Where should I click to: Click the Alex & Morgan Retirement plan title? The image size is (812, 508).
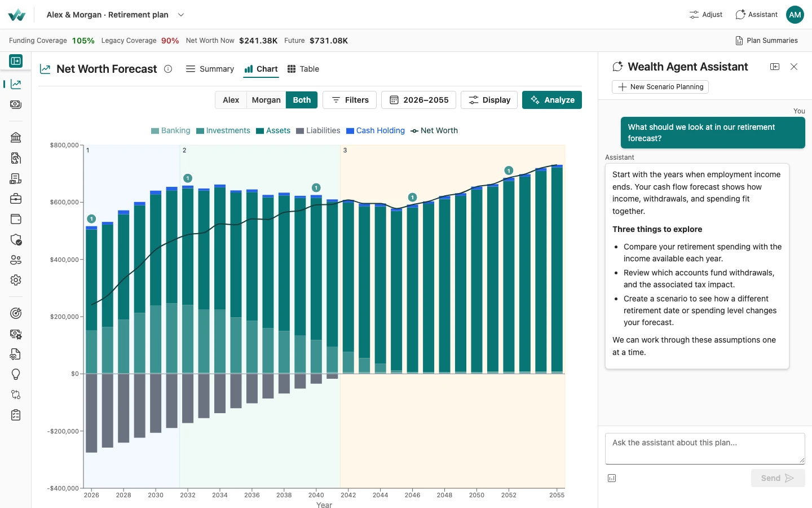click(108, 15)
